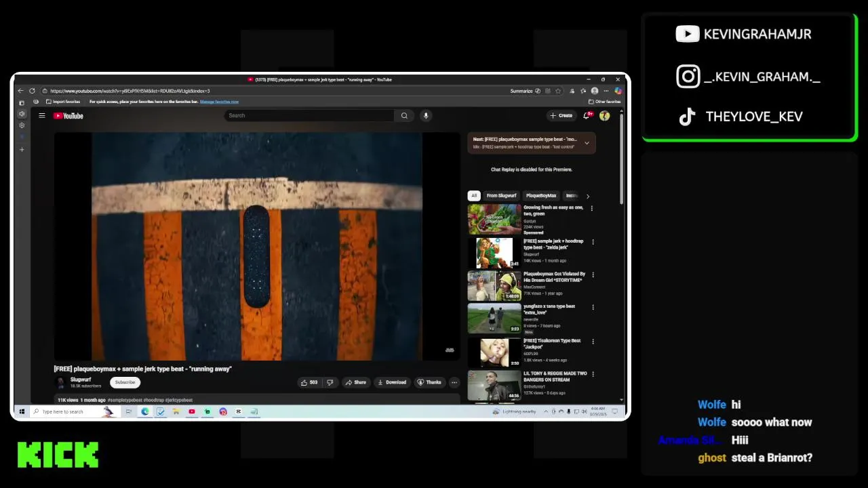Click the YouTube search input field
Screen dimensions: 868x488
click(309, 116)
